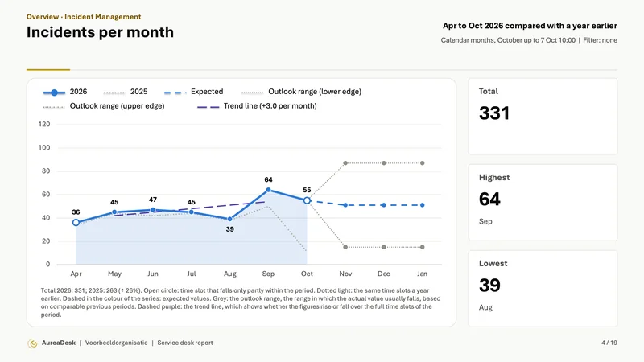644x362 pixels.
Task: Toggle the 2025 series legend entry
Action: [126, 92]
